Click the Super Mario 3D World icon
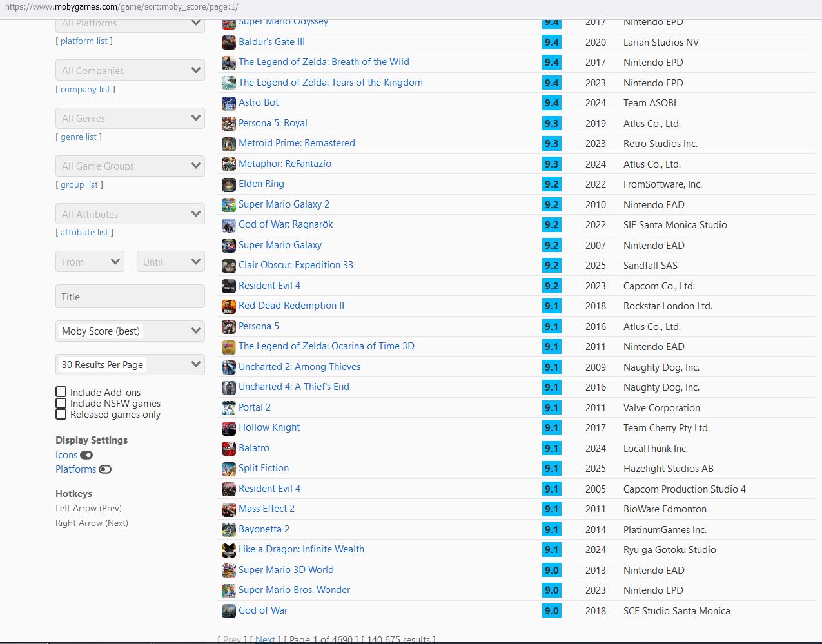 (x=229, y=571)
